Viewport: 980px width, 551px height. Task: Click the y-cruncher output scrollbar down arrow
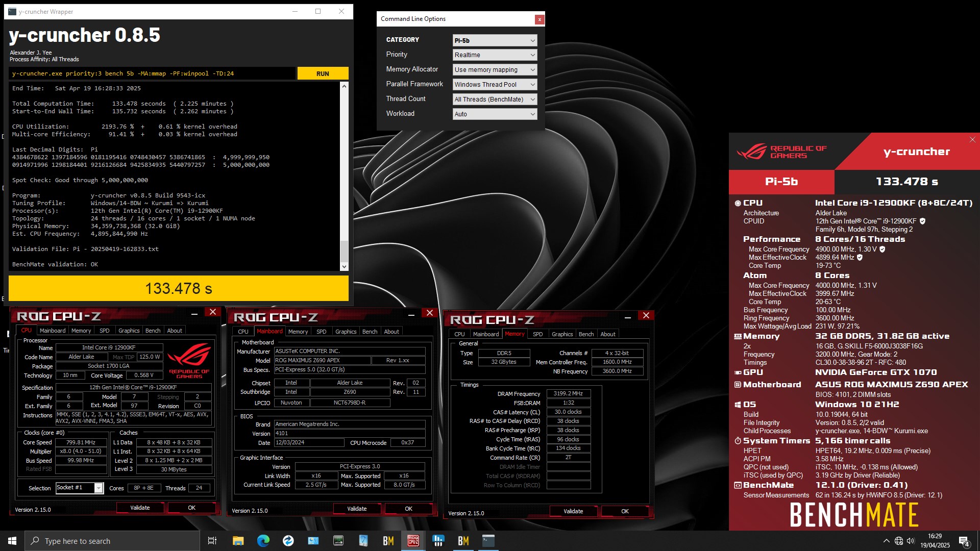[x=344, y=266]
